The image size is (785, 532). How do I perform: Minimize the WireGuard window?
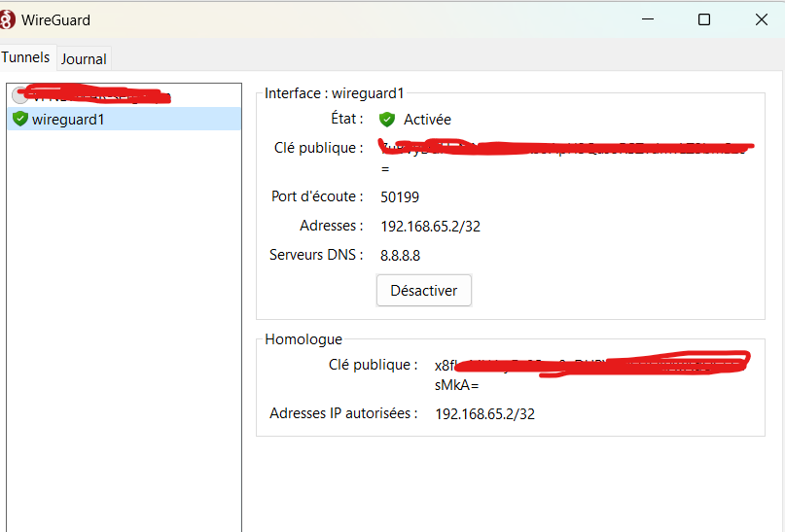pos(648,19)
